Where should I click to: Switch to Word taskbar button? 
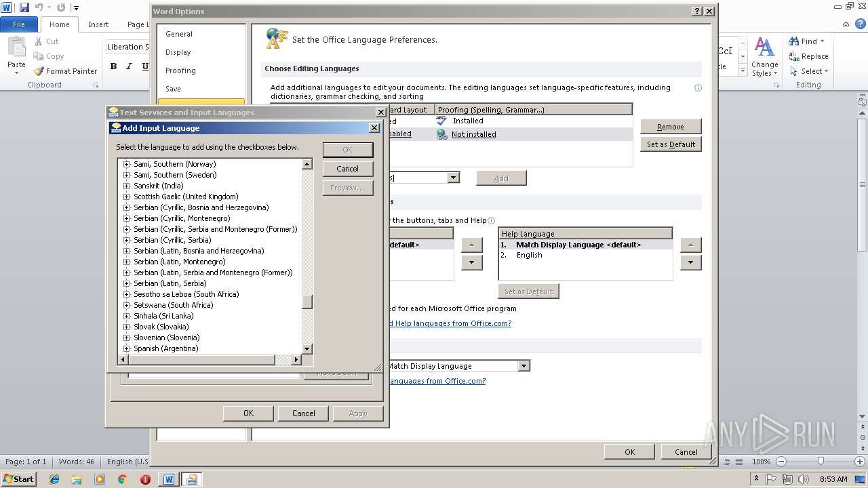point(169,479)
